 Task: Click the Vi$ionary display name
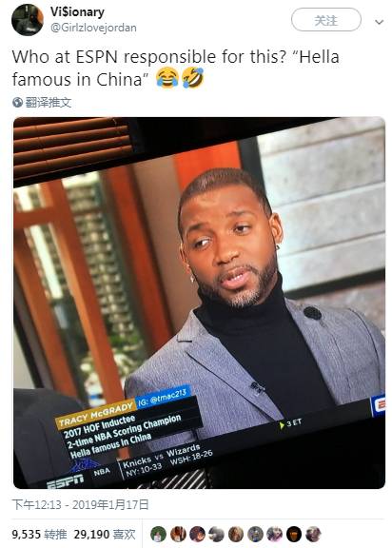(77, 11)
